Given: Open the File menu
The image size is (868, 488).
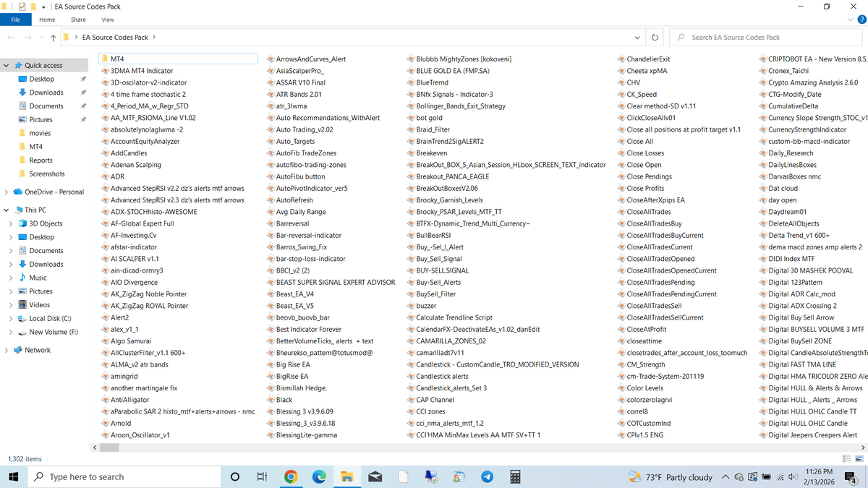Looking at the screenshot, I should tap(15, 20).
